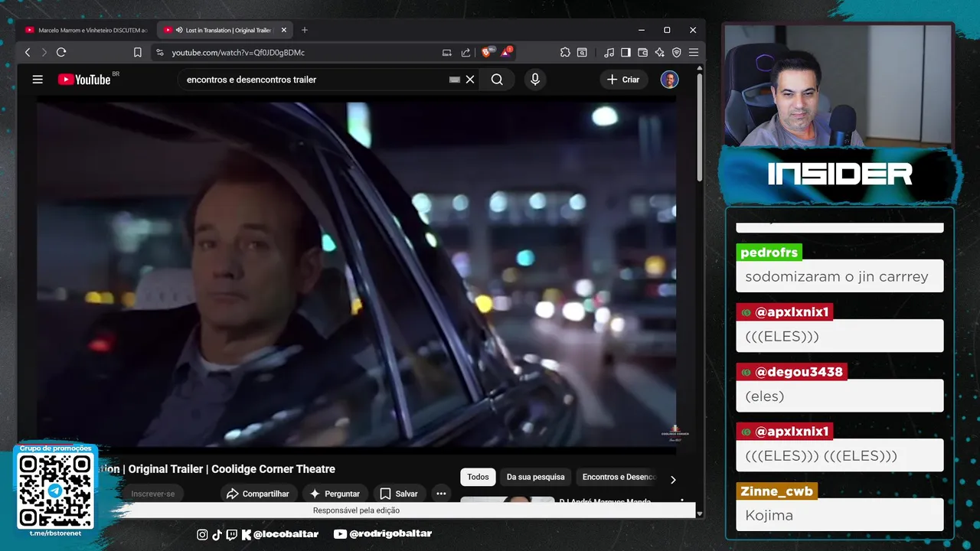Minimize the browser window

(x=641, y=30)
